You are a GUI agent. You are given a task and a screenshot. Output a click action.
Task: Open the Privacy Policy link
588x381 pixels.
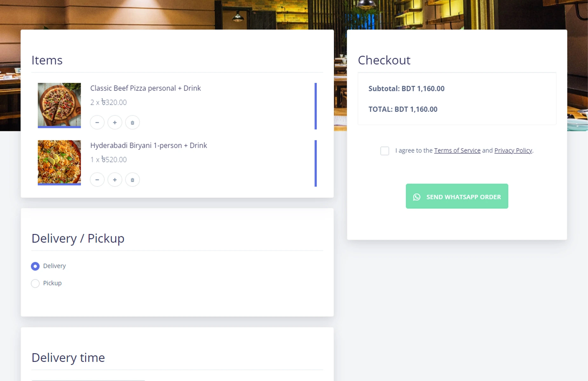[x=513, y=150]
